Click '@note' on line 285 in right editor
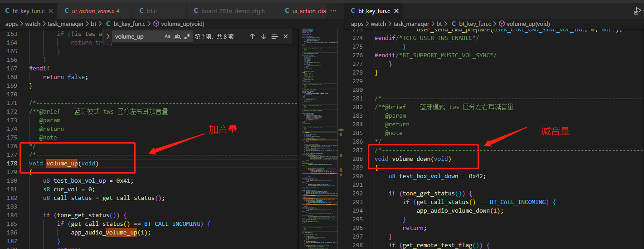The width and height of the screenshot is (644, 249). tap(394, 133)
